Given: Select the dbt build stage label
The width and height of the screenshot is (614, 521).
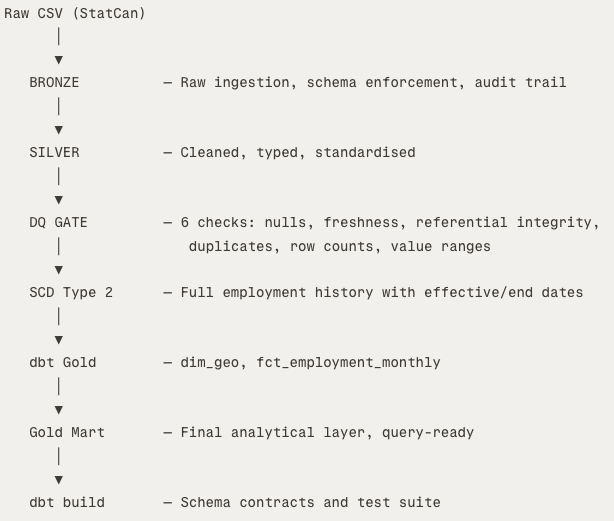Looking at the screenshot, I should tap(67, 503).
